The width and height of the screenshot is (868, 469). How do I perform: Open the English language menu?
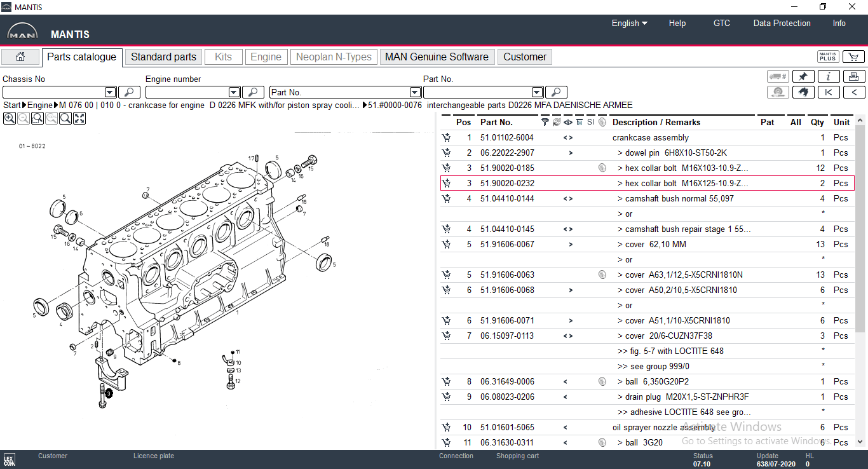629,24
